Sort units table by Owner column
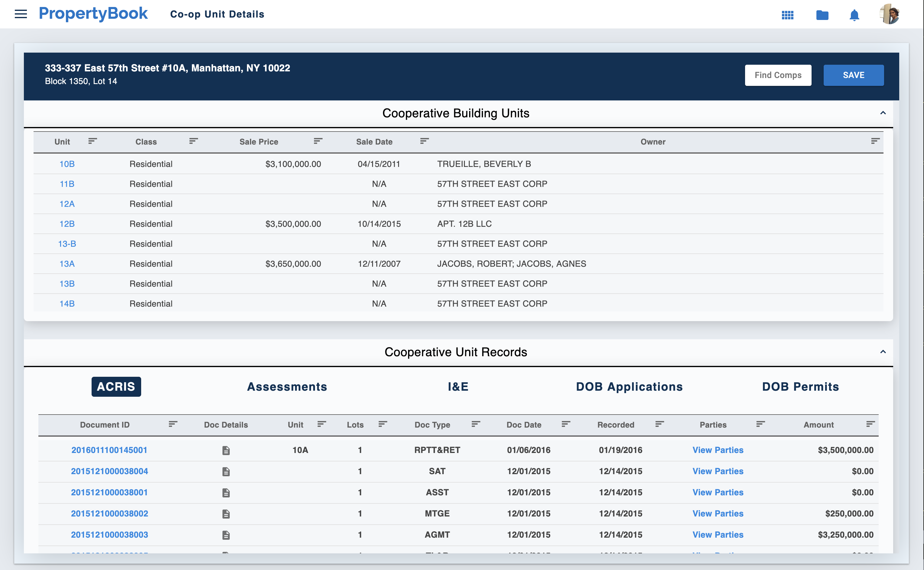Viewport: 924px width, 570px height. 875,141
